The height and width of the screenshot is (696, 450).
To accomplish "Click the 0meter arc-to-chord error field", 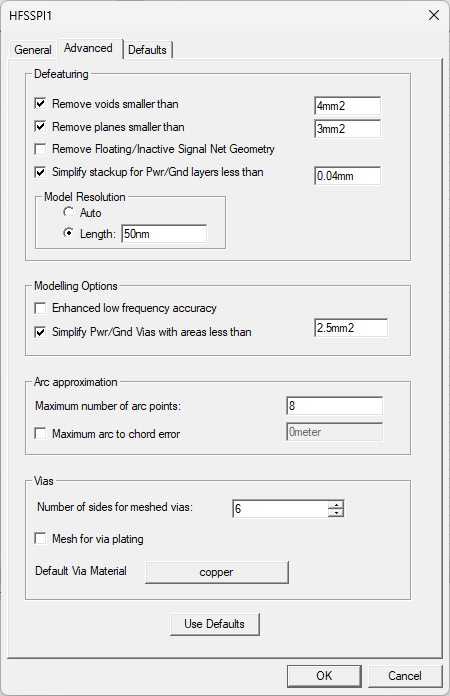I will click(x=335, y=432).
